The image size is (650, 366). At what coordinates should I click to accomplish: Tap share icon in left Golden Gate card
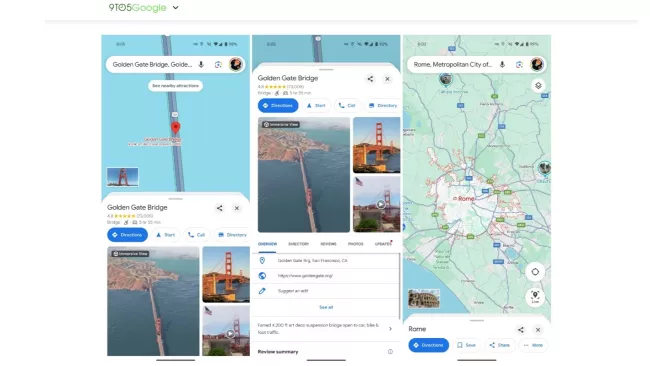click(219, 208)
